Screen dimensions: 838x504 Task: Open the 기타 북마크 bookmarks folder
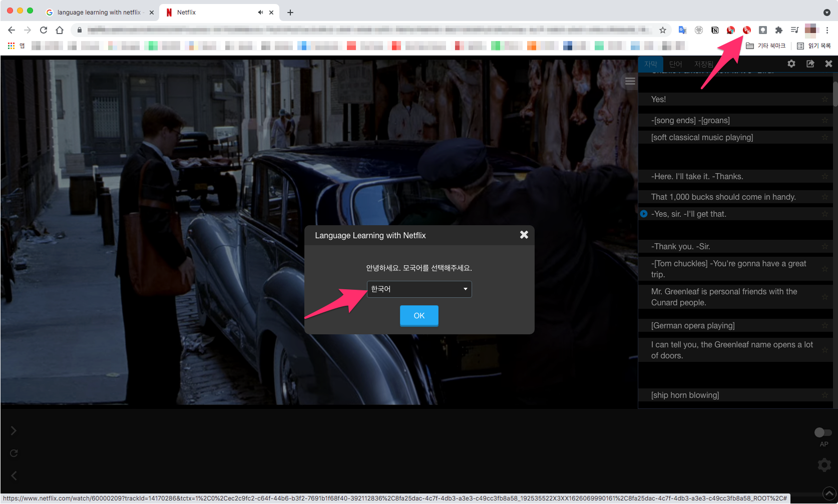tap(766, 46)
